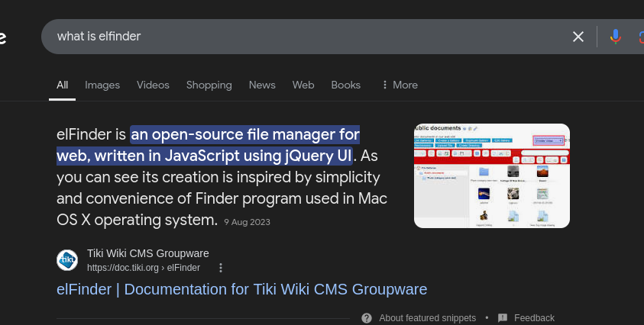
Task: Click the Feedback flag icon
Action: (503, 318)
